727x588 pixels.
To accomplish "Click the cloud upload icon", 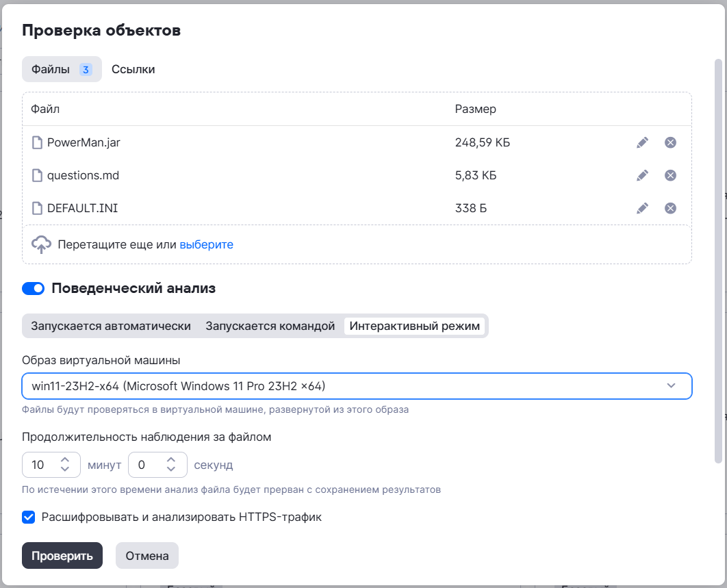I will point(42,244).
